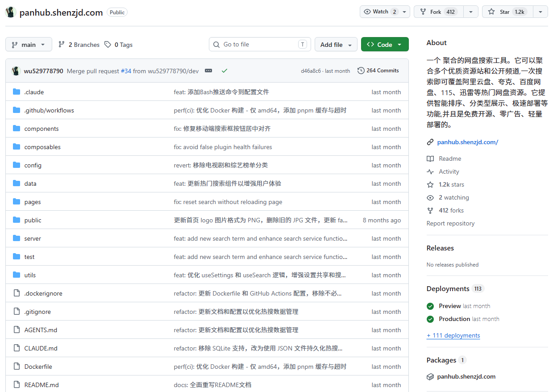
Task: Open the 264 Commits history
Action: pos(378,71)
